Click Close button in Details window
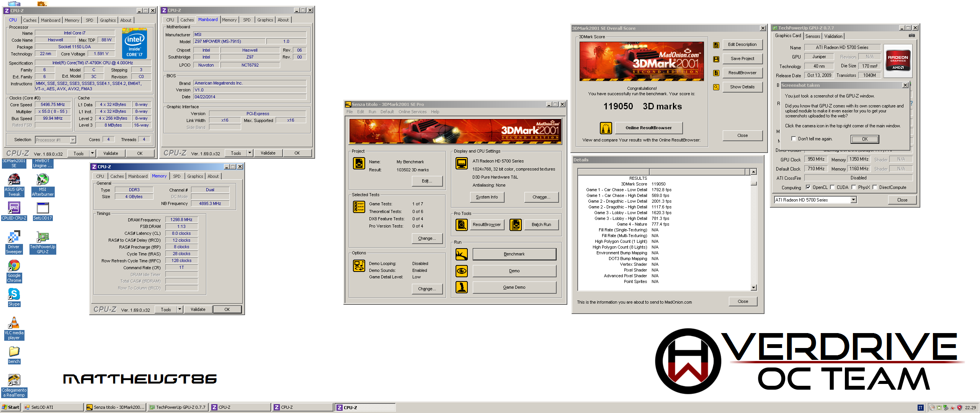 [743, 301]
